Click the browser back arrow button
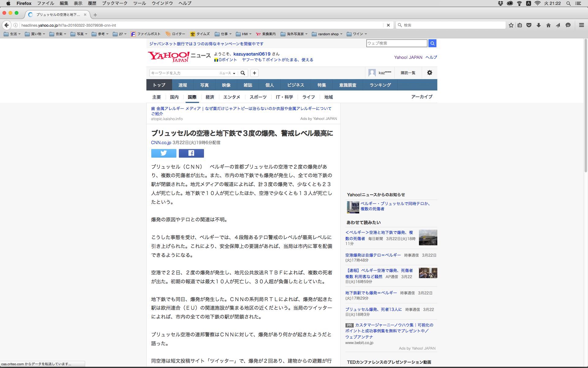 pos(6,25)
